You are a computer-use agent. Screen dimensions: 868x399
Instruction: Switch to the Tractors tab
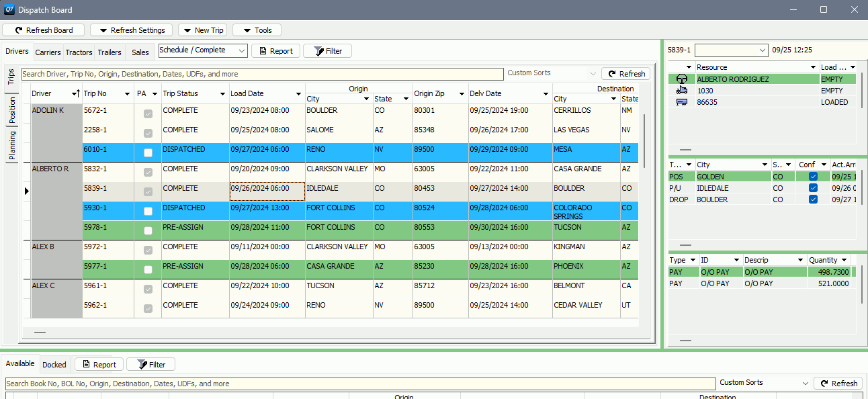[x=79, y=52]
